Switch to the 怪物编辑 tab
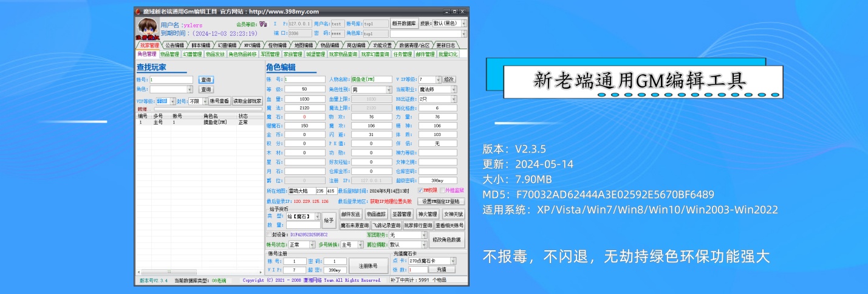This screenshot has height=294, width=868. click(278, 45)
